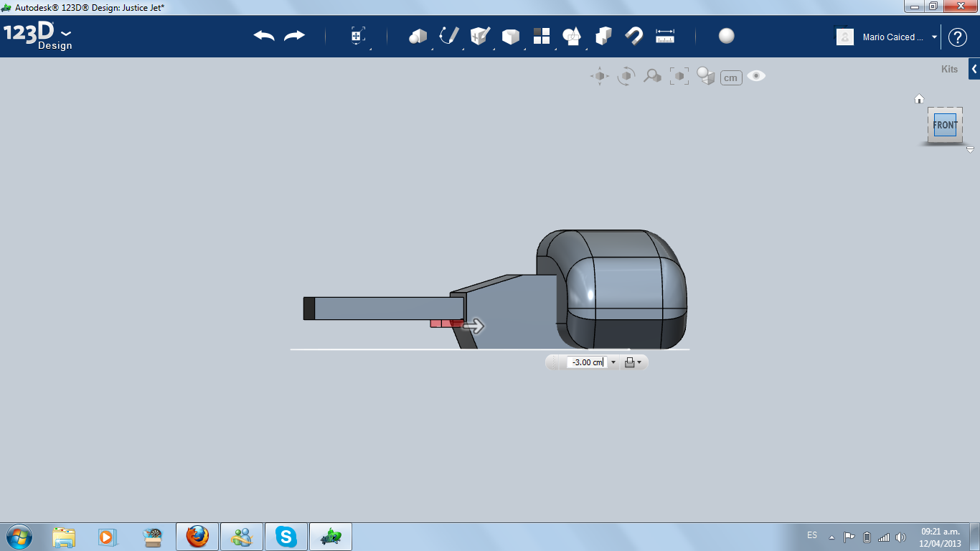
Task: Open the Pattern tool with four squares
Action: [x=542, y=36]
